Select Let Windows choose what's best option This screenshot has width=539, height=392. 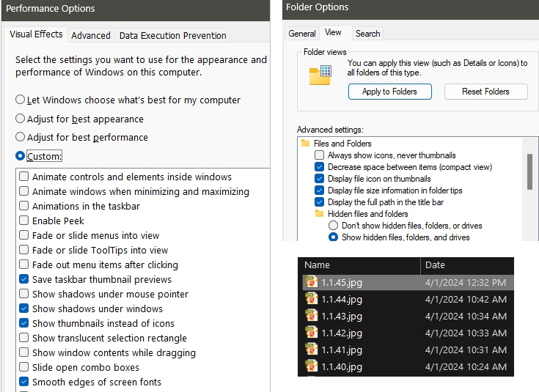click(21, 100)
